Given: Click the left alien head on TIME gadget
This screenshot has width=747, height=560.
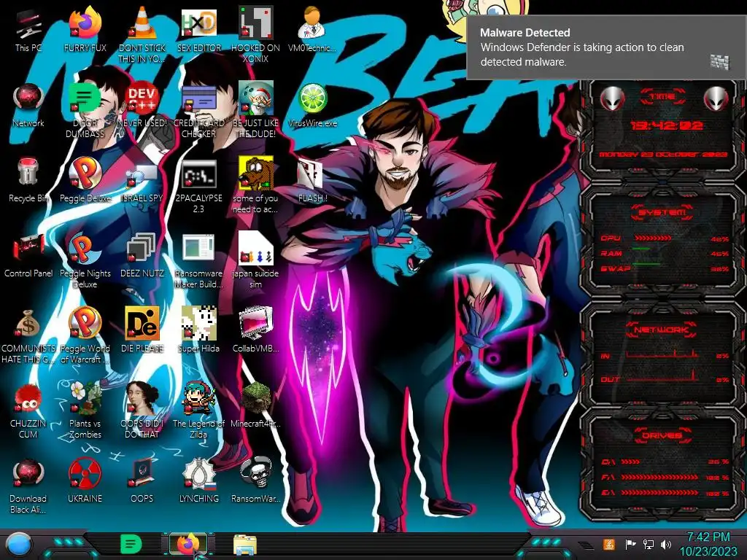Looking at the screenshot, I should click(x=612, y=99).
